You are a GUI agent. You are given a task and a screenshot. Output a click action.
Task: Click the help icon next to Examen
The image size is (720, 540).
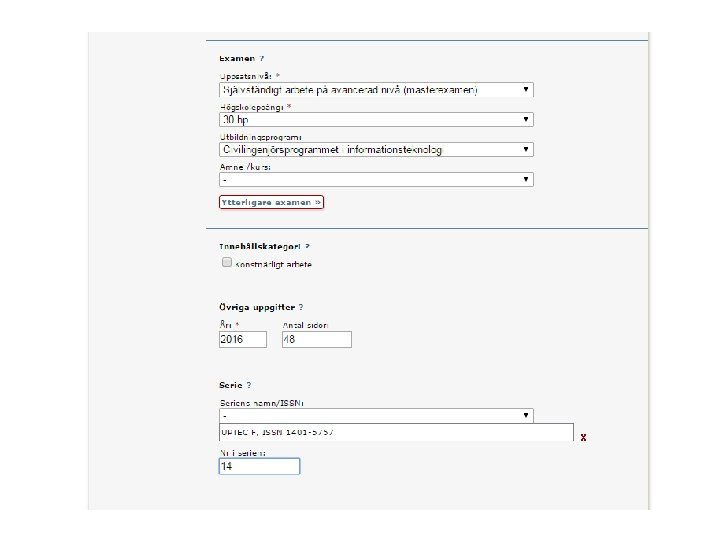262,60
